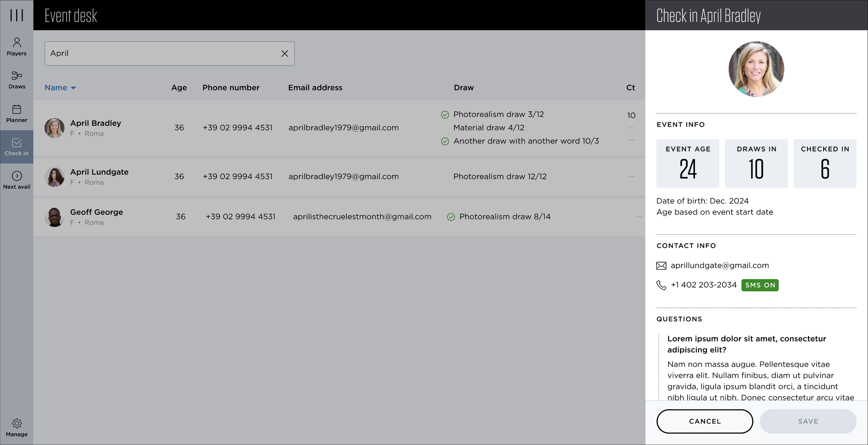This screenshot has width=868, height=445.
Task: Open the hamburger menu icon
Action: click(x=16, y=15)
